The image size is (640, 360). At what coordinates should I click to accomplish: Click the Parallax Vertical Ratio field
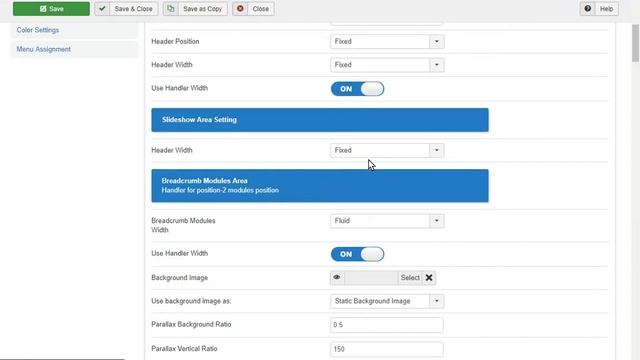tap(387, 349)
